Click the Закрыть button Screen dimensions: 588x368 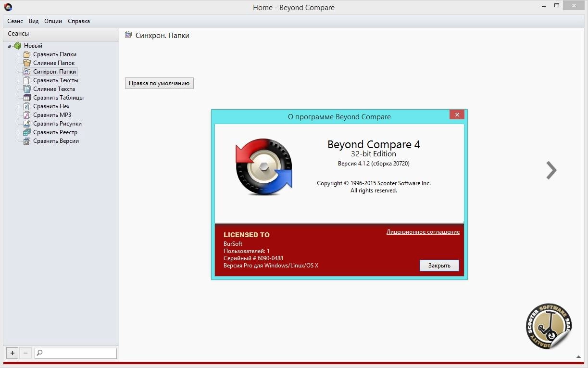tap(439, 266)
